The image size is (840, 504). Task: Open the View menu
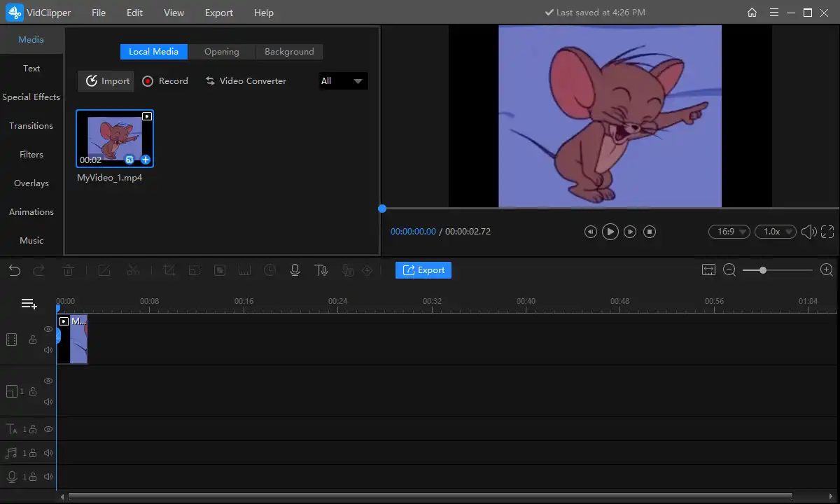pos(174,13)
